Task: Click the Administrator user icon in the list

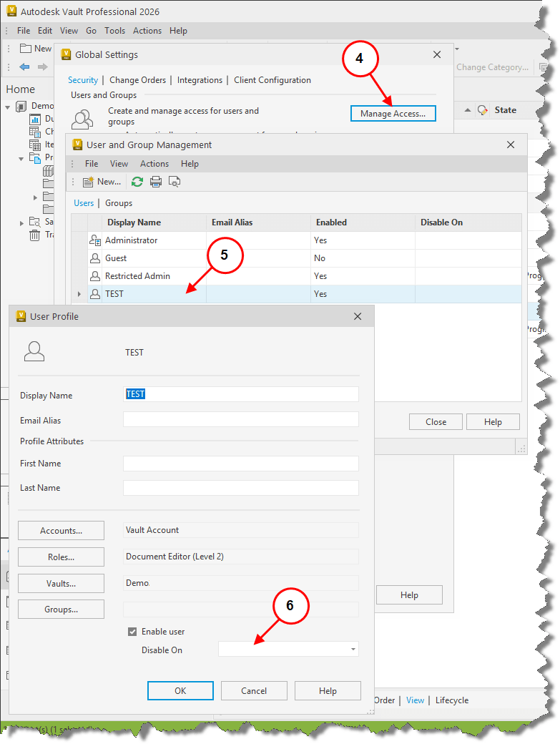Action: 95,240
